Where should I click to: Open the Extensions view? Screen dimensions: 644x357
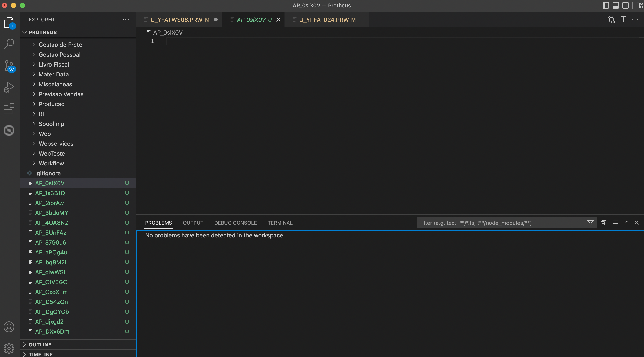[x=9, y=109]
